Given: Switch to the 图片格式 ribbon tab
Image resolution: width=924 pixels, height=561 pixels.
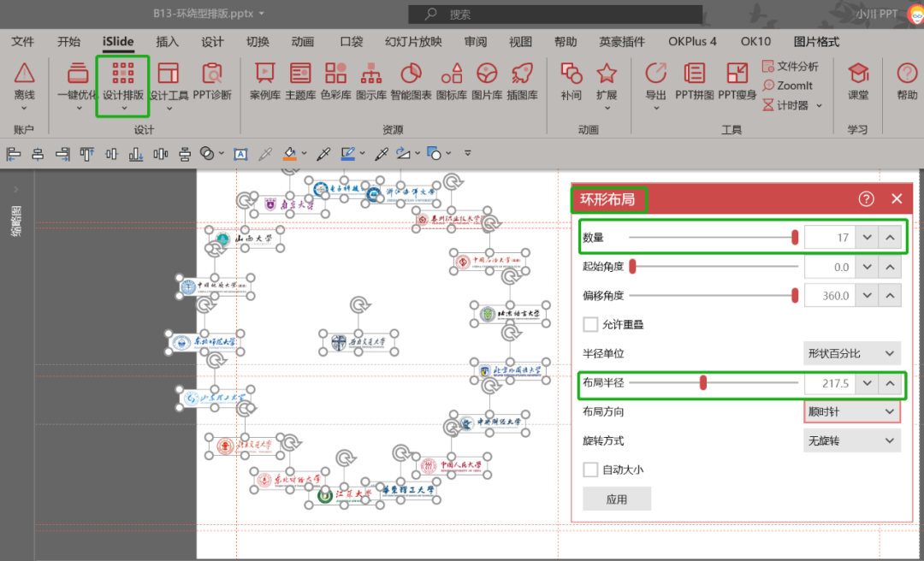Looking at the screenshot, I should click(816, 41).
